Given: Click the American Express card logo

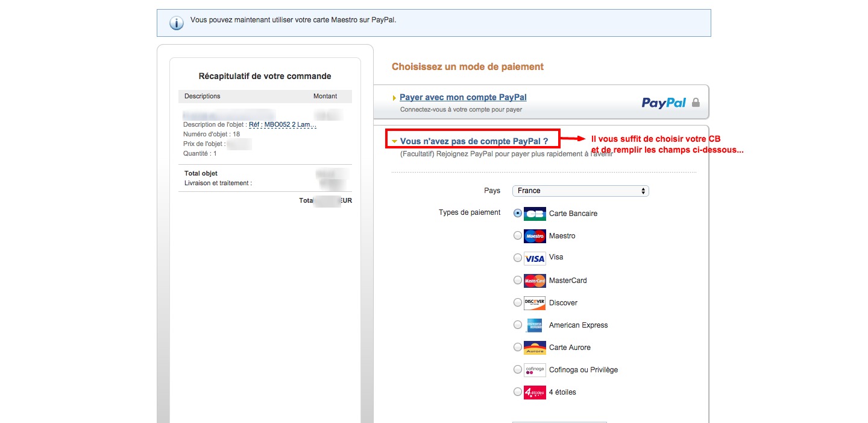Looking at the screenshot, I should tap(535, 325).
